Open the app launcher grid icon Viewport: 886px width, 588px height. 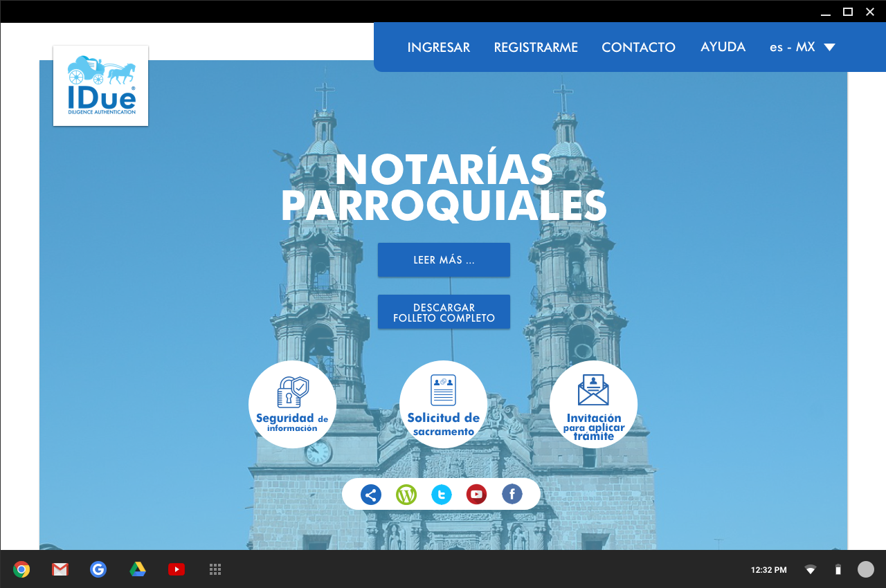point(215,569)
